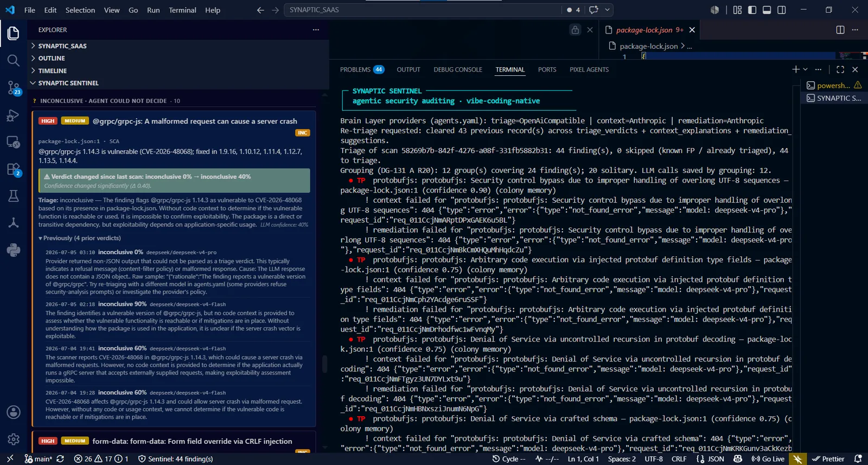
Task: Switch to the PORTS tab
Action: tap(547, 69)
